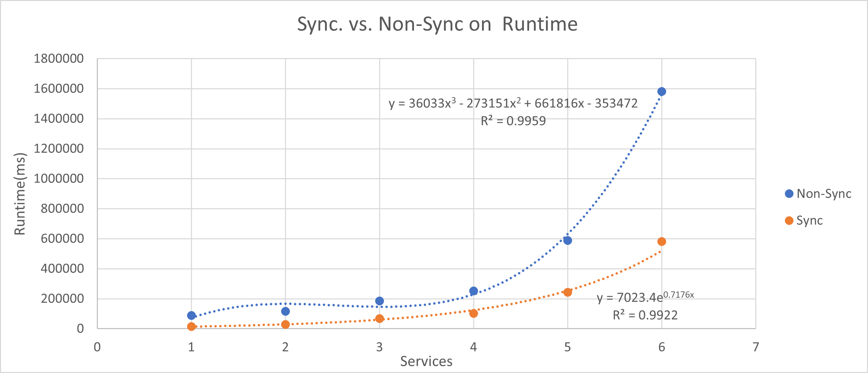Select the blue data point at 4 services
Viewport: 868px width, 373px height.
pyautogui.click(x=473, y=291)
